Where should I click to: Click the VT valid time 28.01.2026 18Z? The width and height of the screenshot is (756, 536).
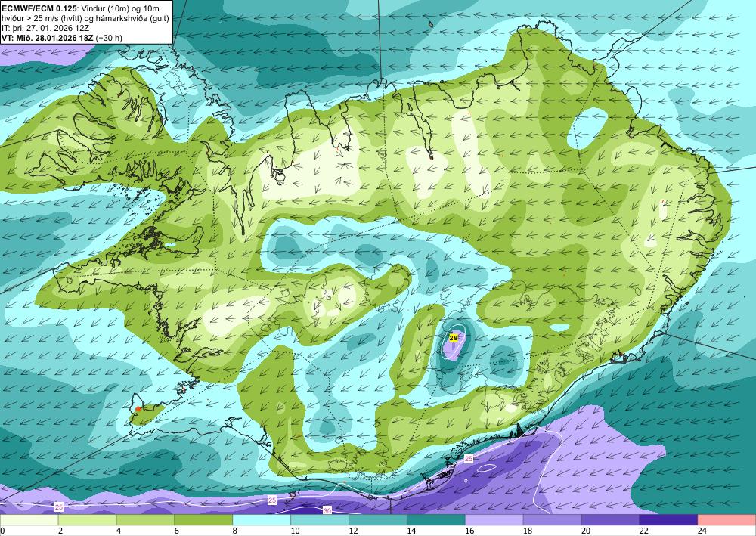point(48,38)
